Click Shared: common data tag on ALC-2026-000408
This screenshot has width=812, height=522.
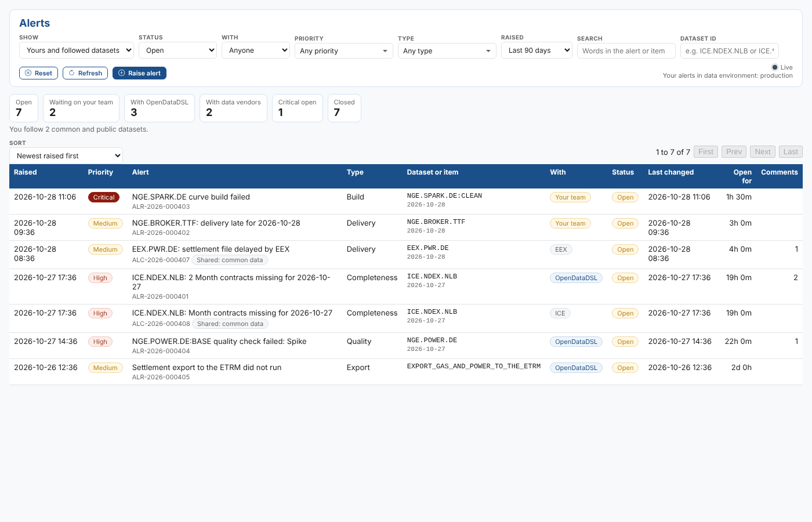[230, 324]
